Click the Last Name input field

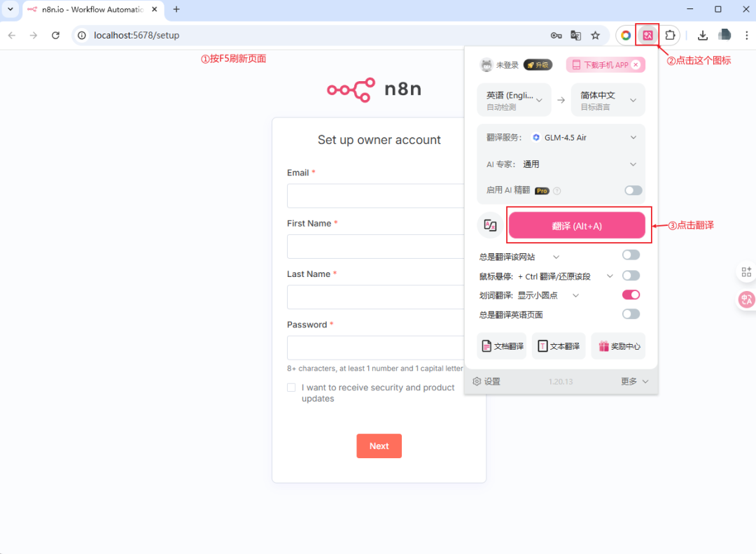click(376, 297)
